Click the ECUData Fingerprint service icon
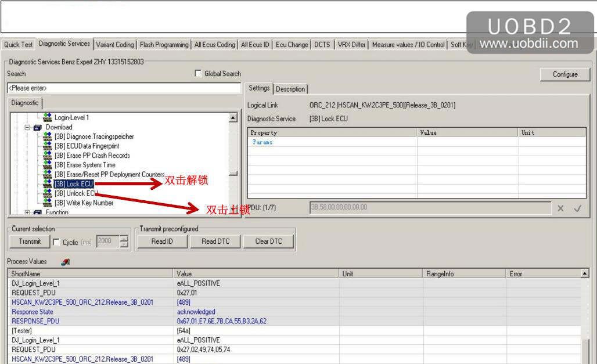 (47, 146)
